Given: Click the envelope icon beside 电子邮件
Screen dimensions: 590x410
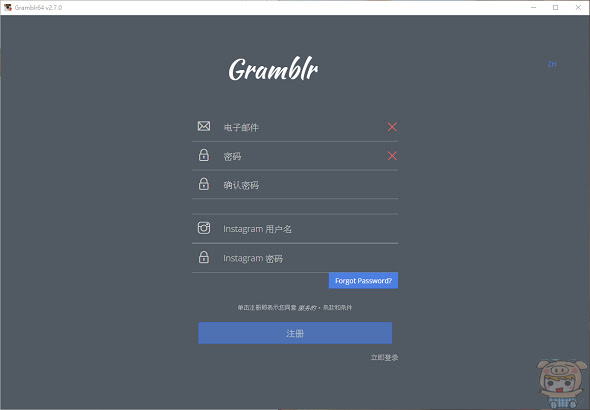Looking at the screenshot, I should pyautogui.click(x=204, y=126).
